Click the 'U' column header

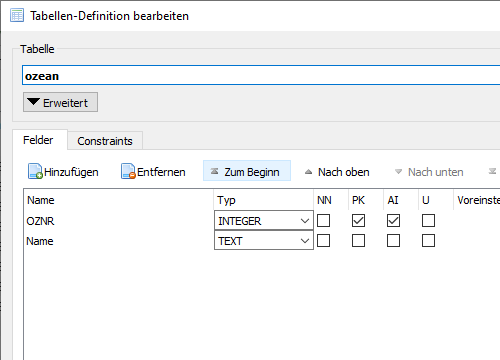pyautogui.click(x=436, y=200)
